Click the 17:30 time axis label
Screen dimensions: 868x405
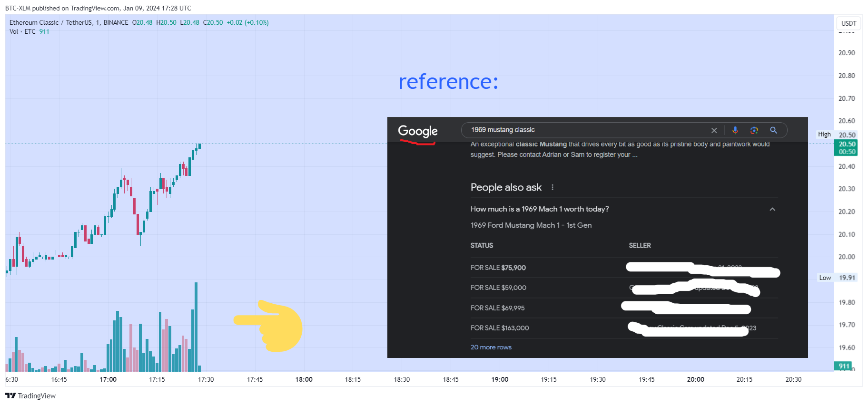click(x=206, y=379)
